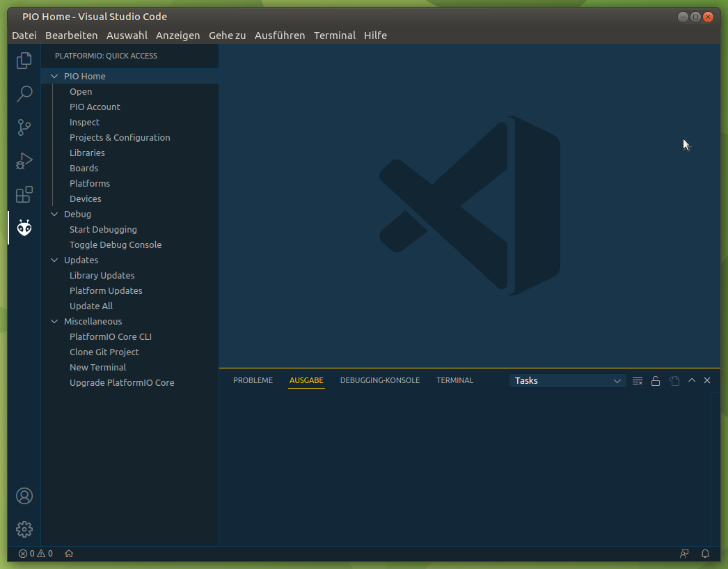
Task: Select Platform Updates
Action: tap(106, 291)
